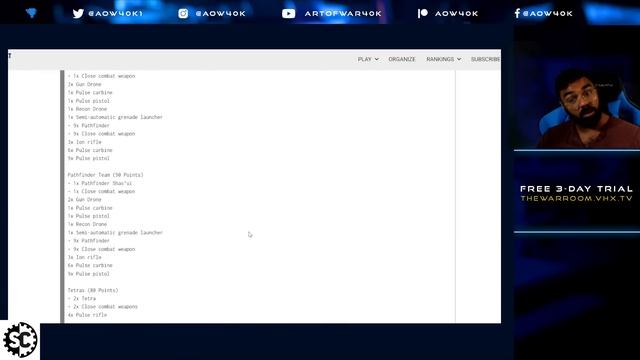Open the RANKINGS dropdown menu

444,59
